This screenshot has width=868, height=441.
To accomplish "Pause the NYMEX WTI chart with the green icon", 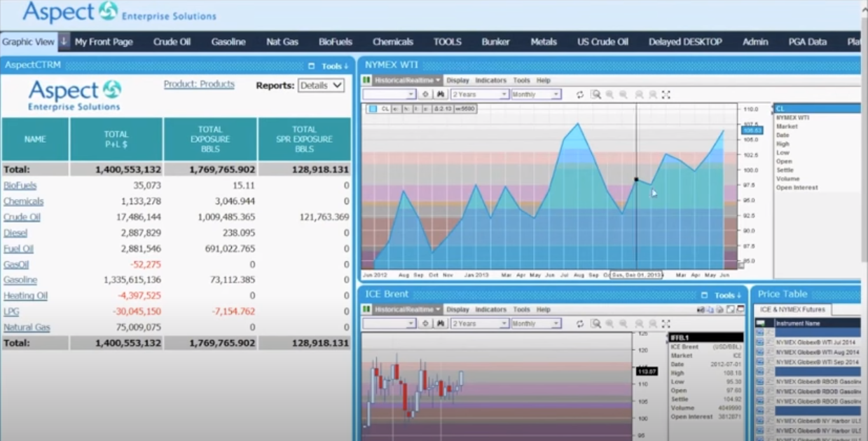I will pos(366,81).
